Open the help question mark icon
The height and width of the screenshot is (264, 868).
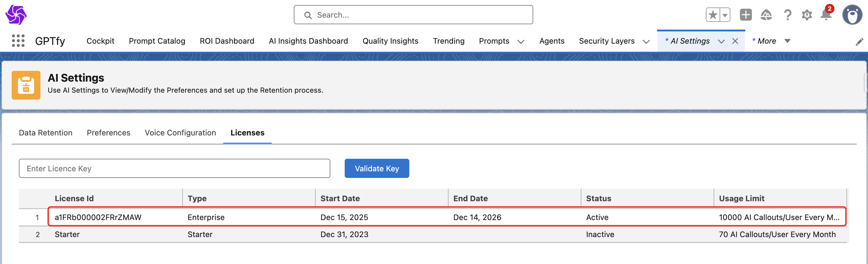(787, 15)
